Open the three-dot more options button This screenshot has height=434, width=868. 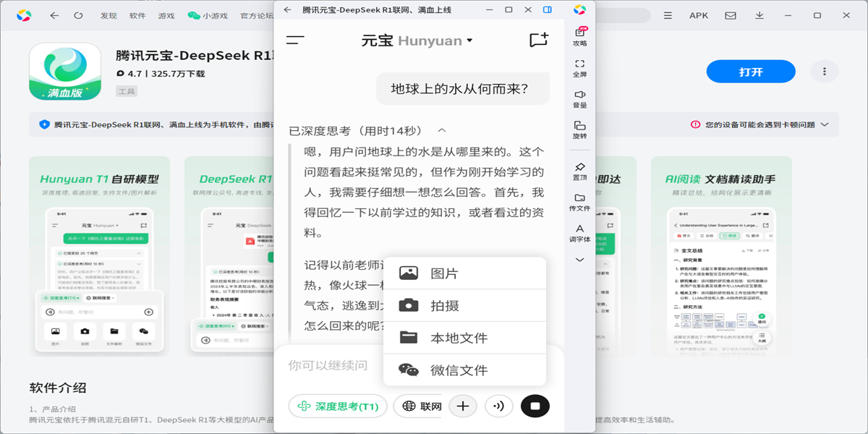825,72
